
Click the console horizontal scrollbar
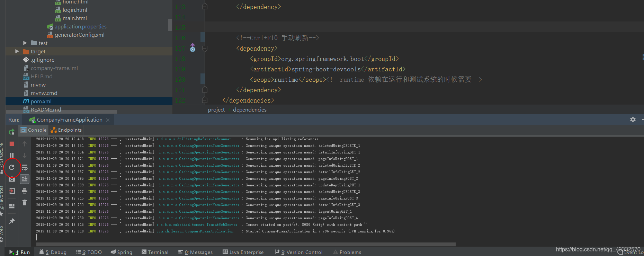pos(246,244)
